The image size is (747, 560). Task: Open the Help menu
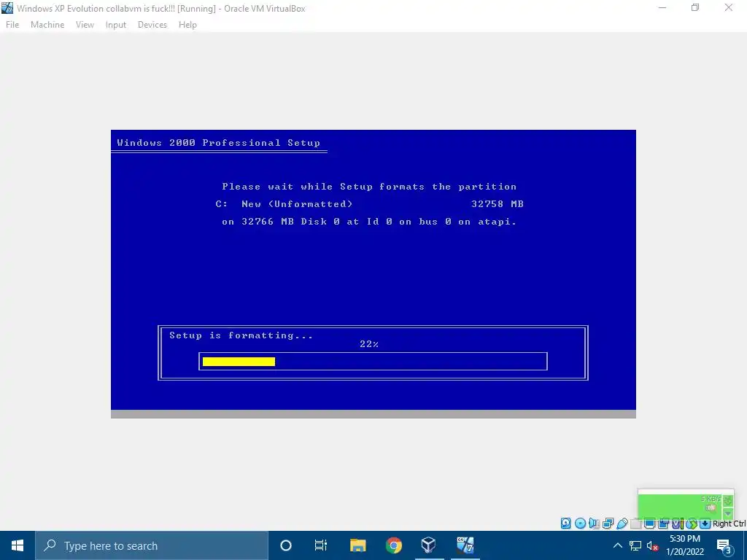(187, 25)
